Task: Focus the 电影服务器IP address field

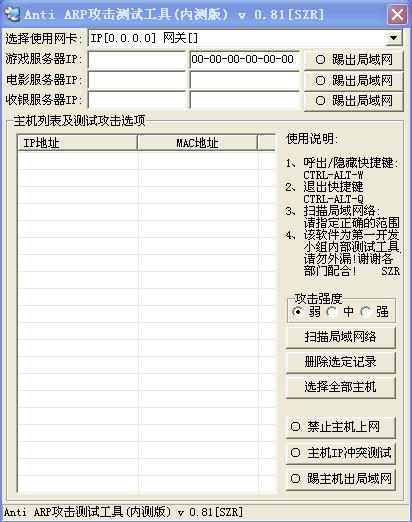Action: click(x=136, y=80)
